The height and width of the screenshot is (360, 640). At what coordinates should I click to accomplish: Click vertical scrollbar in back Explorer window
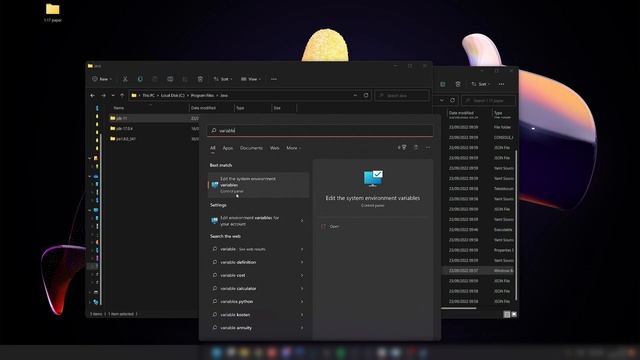coord(516,224)
